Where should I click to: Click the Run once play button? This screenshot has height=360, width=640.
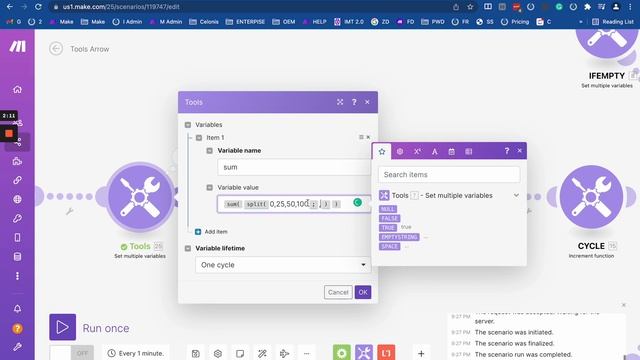click(62, 327)
